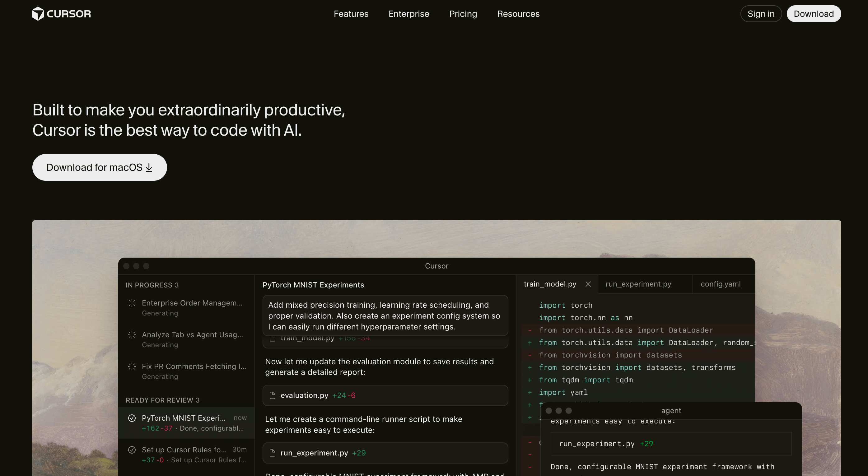This screenshot has width=868, height=476.
Task: Click the file icon beside evaluation.py
Action: (273, 395)
